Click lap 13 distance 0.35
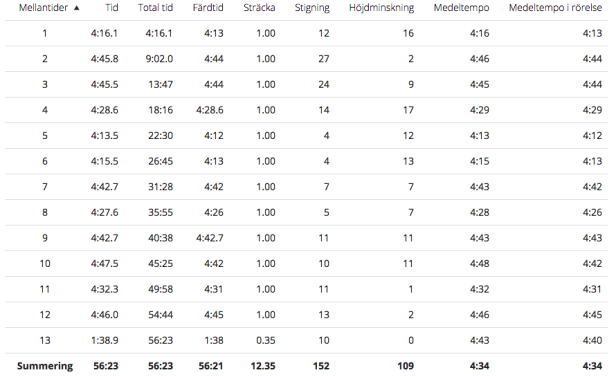 266,340
